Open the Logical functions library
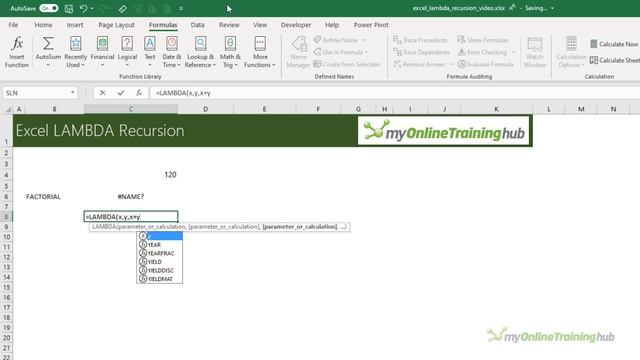This screenshot has width=640, height=360. click(127, 51)
